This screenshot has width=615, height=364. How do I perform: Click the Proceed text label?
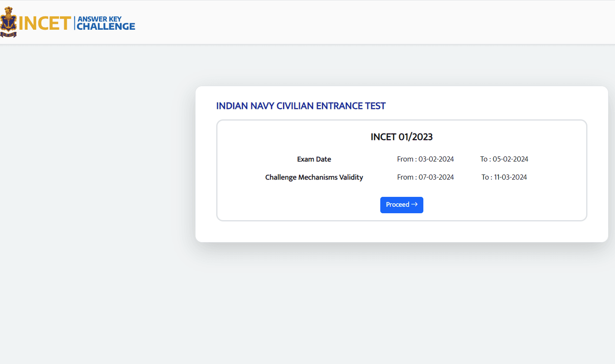point(397,205)
